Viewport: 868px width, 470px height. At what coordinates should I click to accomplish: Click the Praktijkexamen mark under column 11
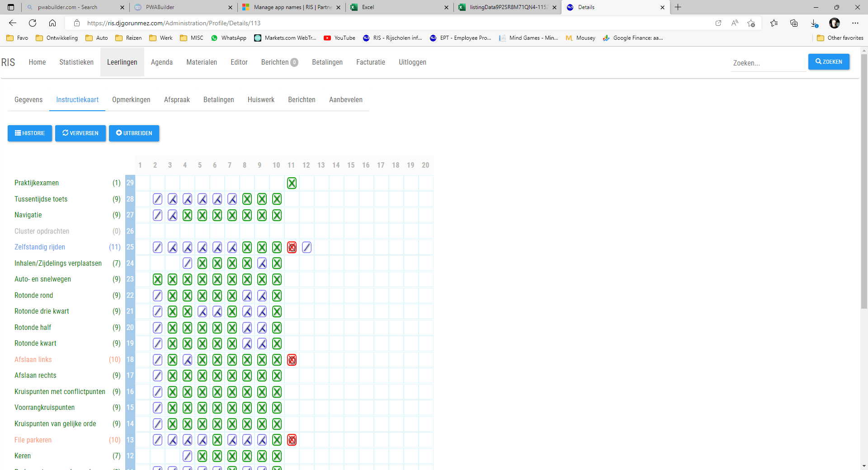[292, 183]
